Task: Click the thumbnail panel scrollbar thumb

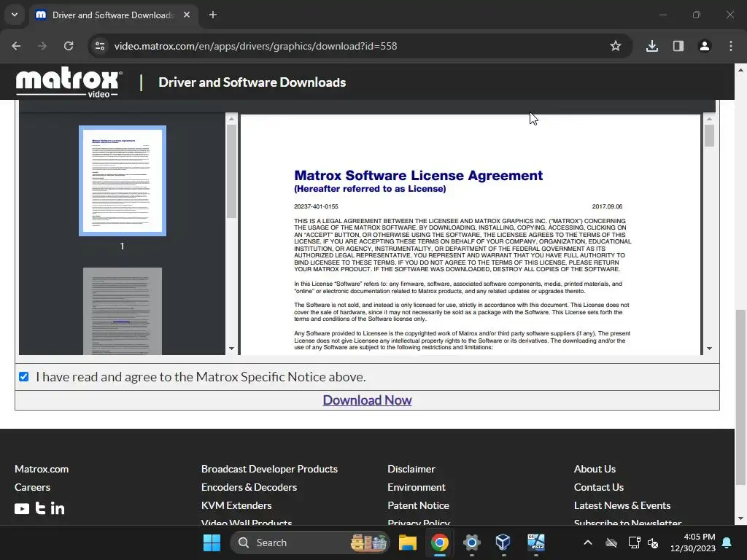Action: [231, 171]
